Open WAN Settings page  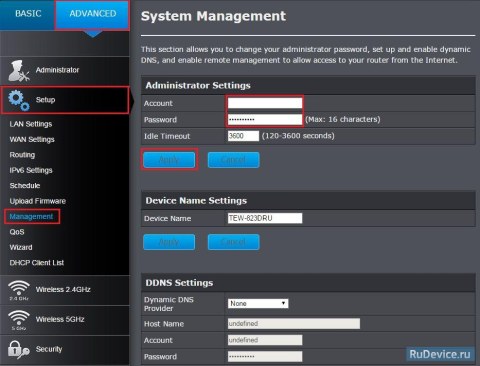[32, 139]
